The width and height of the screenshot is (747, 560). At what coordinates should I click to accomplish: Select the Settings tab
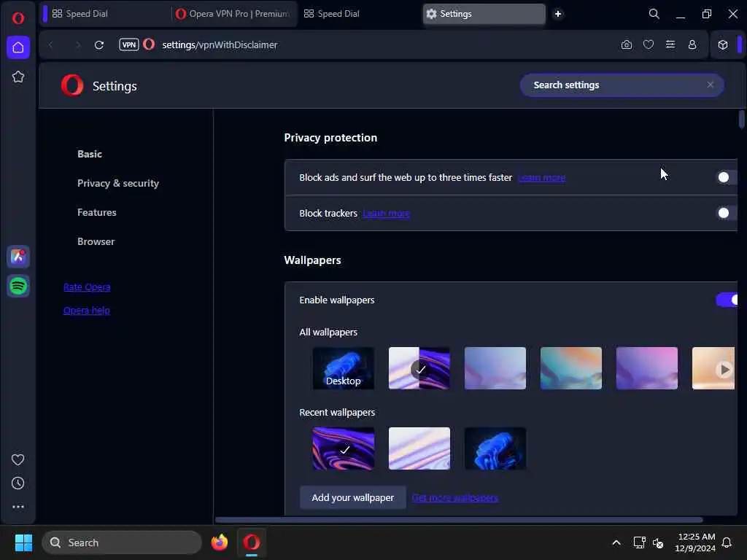[x=484, y=14]
